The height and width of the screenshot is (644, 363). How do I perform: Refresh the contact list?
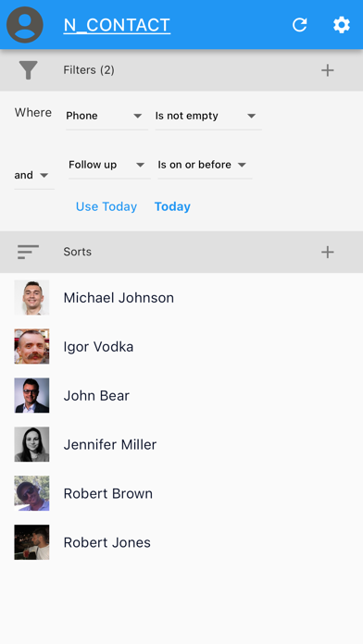(300, 25)
